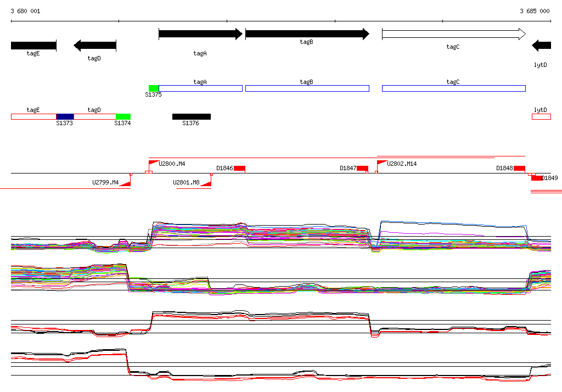Click the green S1374 segment box
Viewport: 562px width, 392px height.
click(x=123, y=116)
